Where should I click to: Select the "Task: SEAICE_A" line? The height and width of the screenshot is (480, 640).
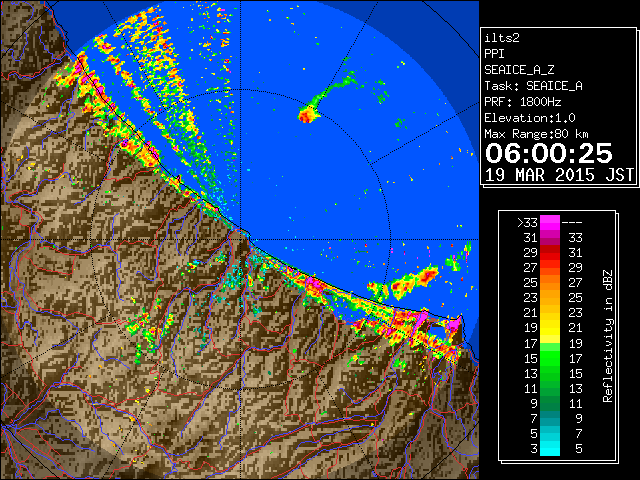(533, 86)
